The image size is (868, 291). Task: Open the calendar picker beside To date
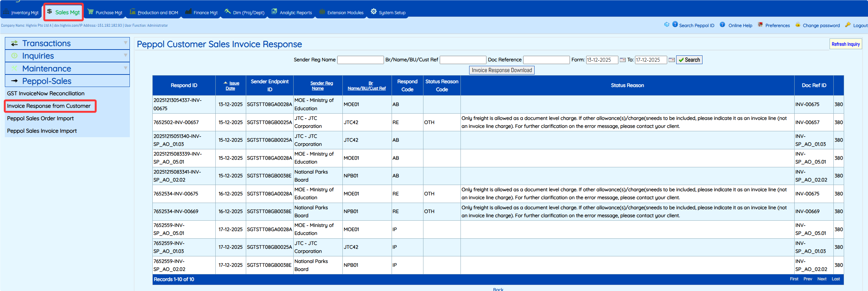coord(671,60)
